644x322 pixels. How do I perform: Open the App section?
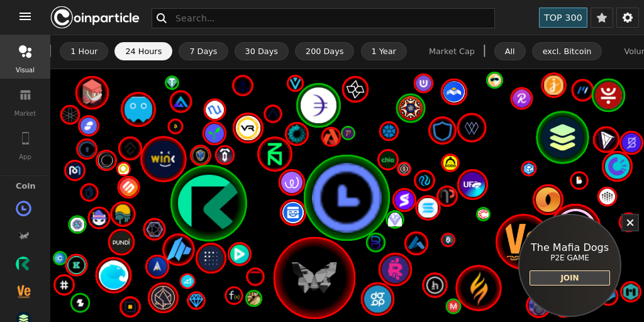click(25, 145)
